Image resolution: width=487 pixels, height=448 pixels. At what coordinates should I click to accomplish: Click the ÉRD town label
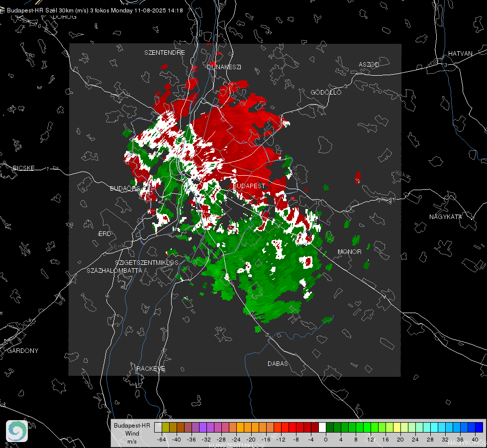[104, 234]
